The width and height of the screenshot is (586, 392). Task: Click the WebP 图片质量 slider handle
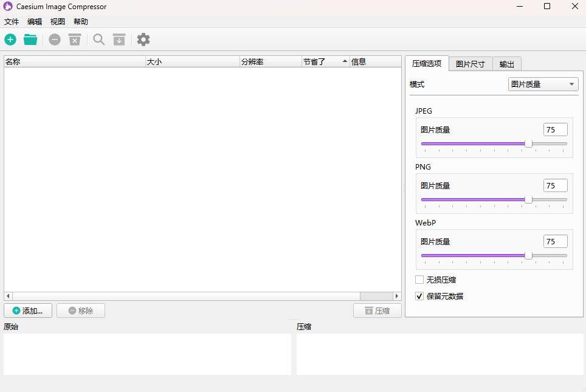[x=528, y=256]
